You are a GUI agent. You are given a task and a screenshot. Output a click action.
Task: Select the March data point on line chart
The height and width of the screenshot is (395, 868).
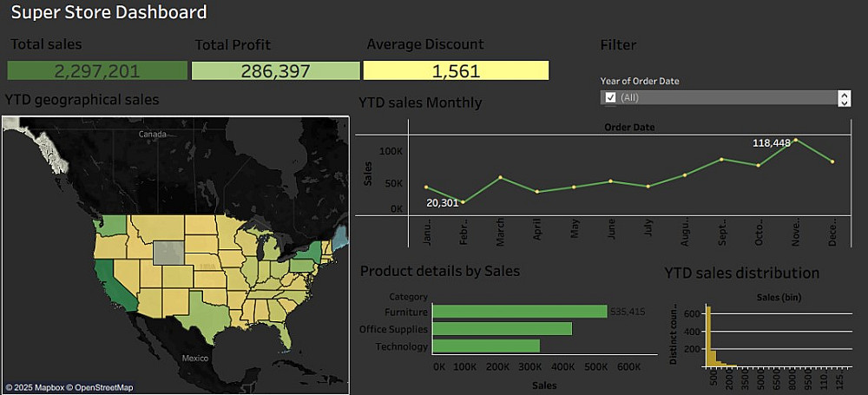[x=501, y=177]
